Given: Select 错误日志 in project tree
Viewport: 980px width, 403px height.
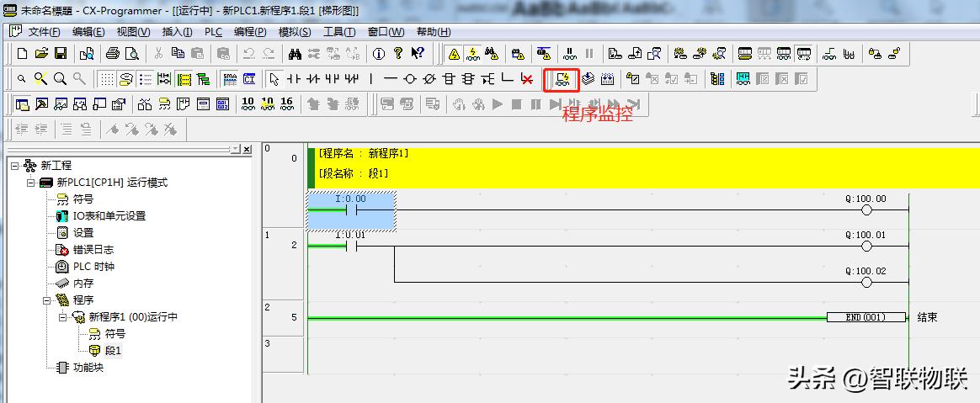Looking at the screenshot, I should 93,249.
